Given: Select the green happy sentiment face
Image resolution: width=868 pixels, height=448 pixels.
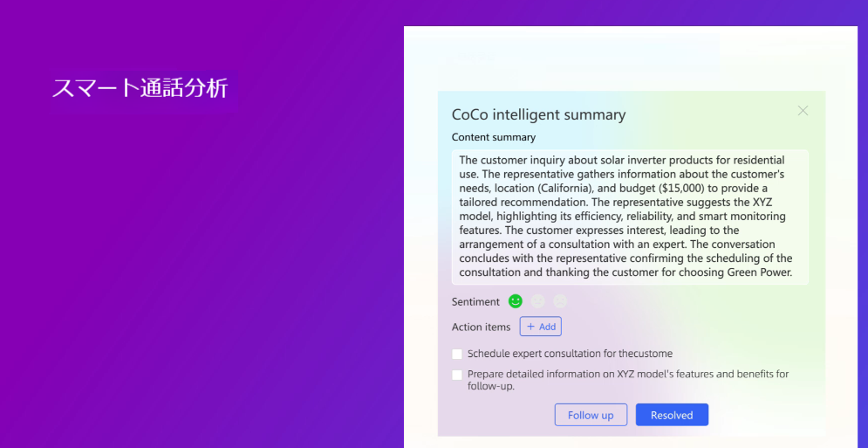Looking at the screenshot, I should click(516, 301).
